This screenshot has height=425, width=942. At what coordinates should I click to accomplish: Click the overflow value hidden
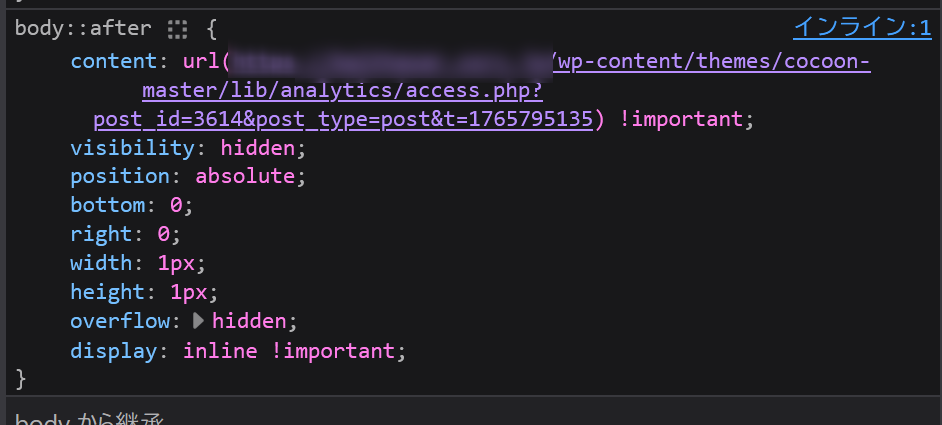pos(252,321)
